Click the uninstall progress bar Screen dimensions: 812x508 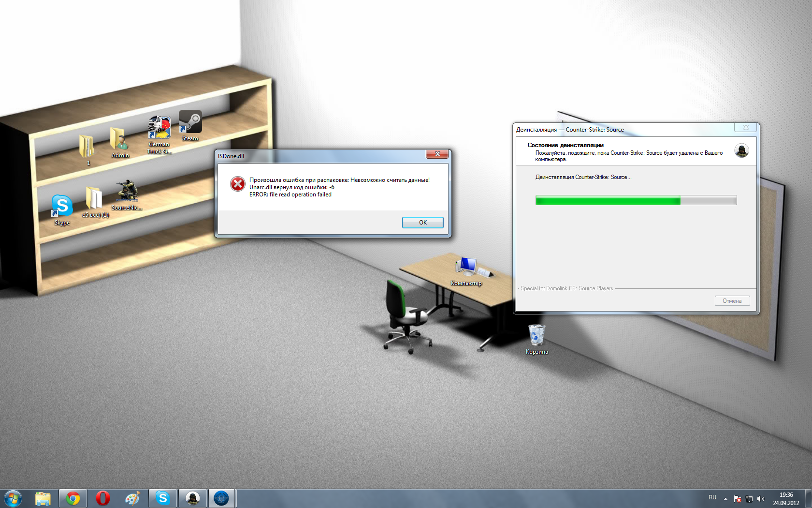coord(636,200)
